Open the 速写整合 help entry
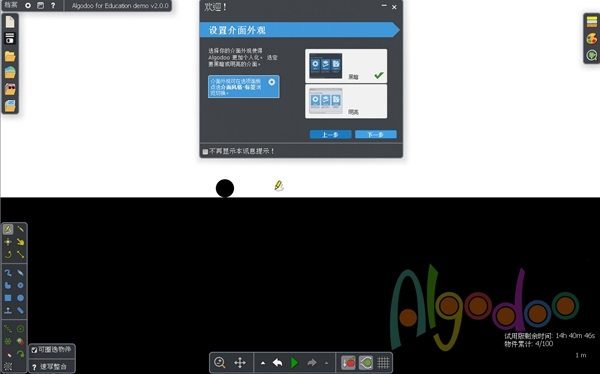600x374 pixels. pos(52,367)
